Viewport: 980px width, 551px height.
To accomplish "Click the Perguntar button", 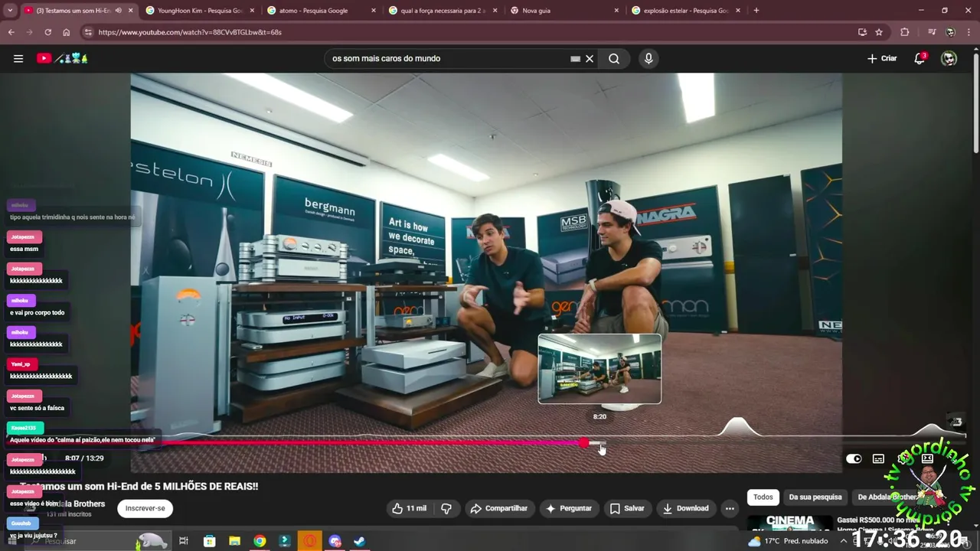I will [x=569, y=508].
